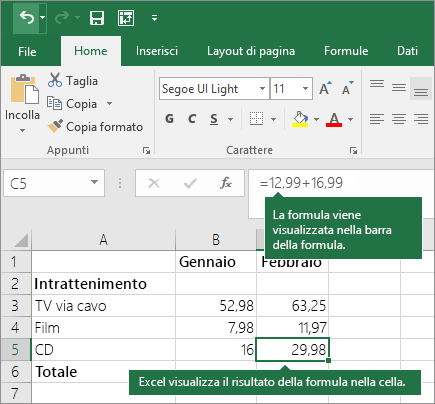Select column B header
This screenshot has height=404, width=435.
point(216,240)
